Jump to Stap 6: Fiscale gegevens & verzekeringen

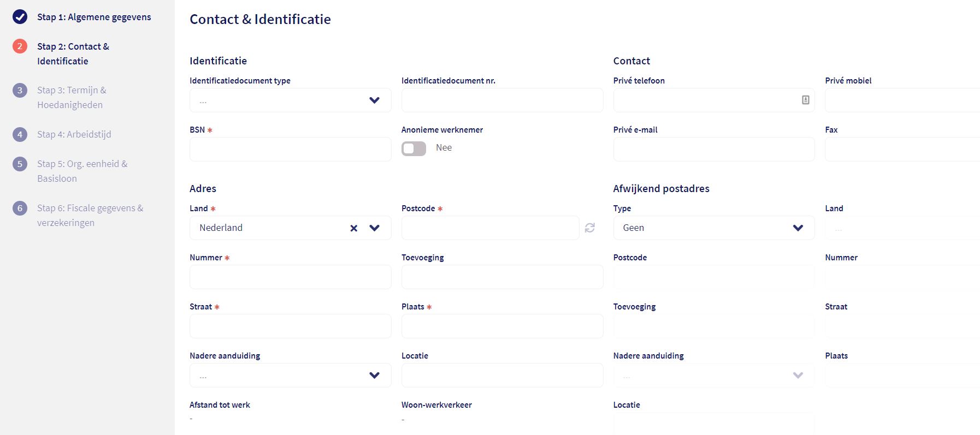pyautogui.click(x=90, y=215)
